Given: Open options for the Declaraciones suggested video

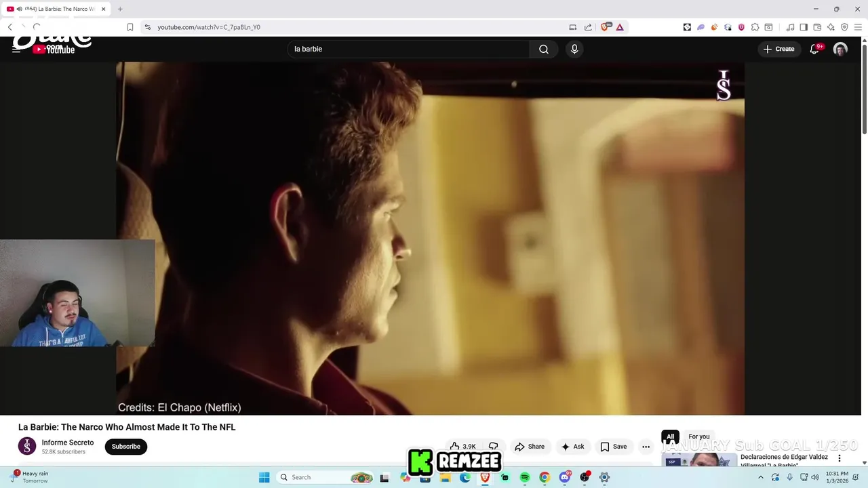Looking at the screenshot, I should coord(839,458).
